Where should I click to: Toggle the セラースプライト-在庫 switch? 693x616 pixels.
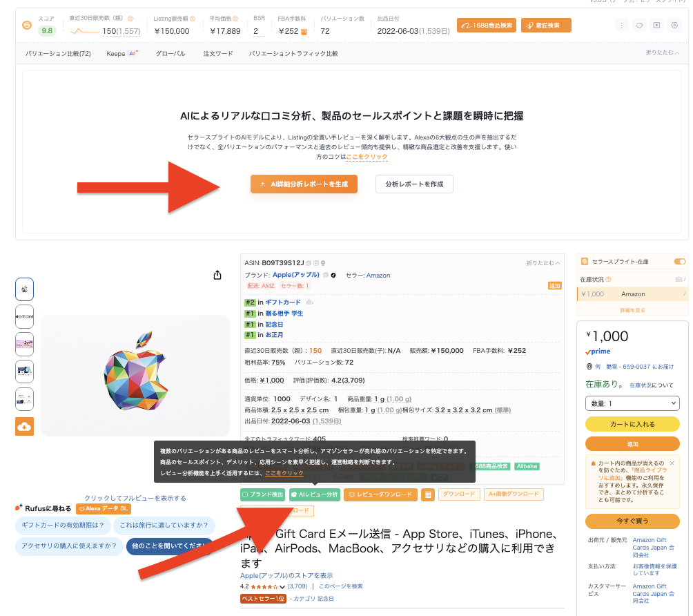pos(679,262)
